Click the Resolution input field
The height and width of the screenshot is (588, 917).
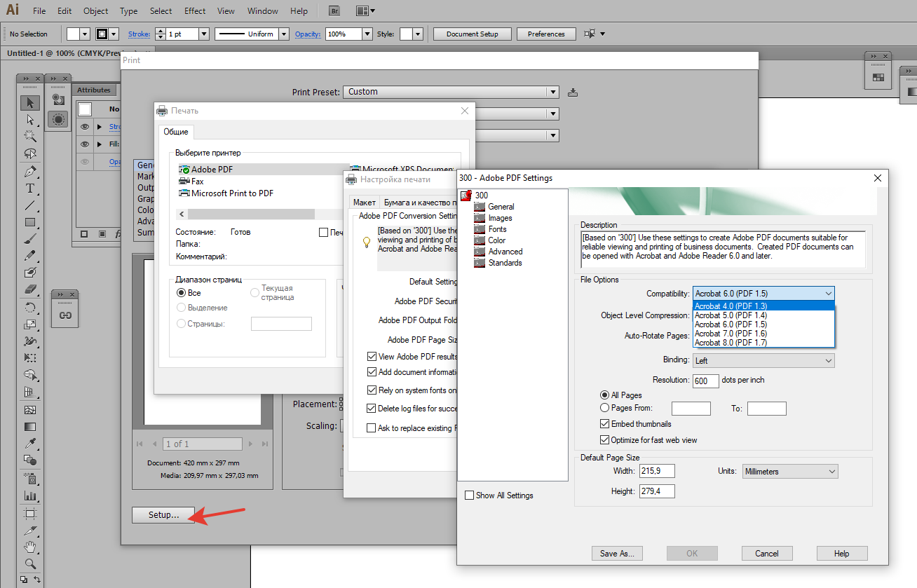(706, 381)
